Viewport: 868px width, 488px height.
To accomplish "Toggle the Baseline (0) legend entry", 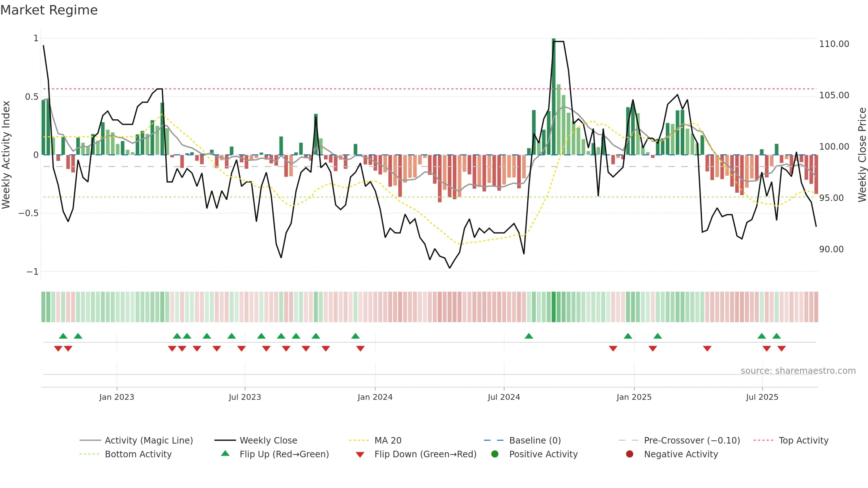I will pos(522,440).
